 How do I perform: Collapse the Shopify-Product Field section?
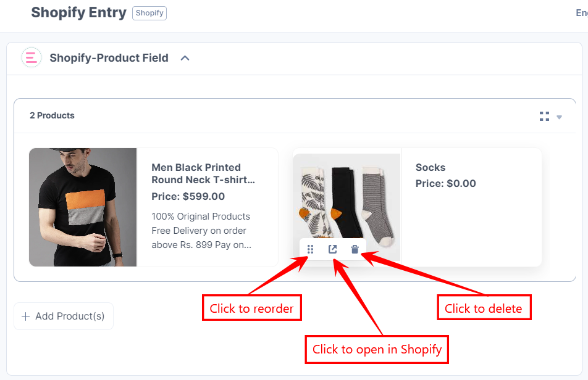[x=185, y=57]
